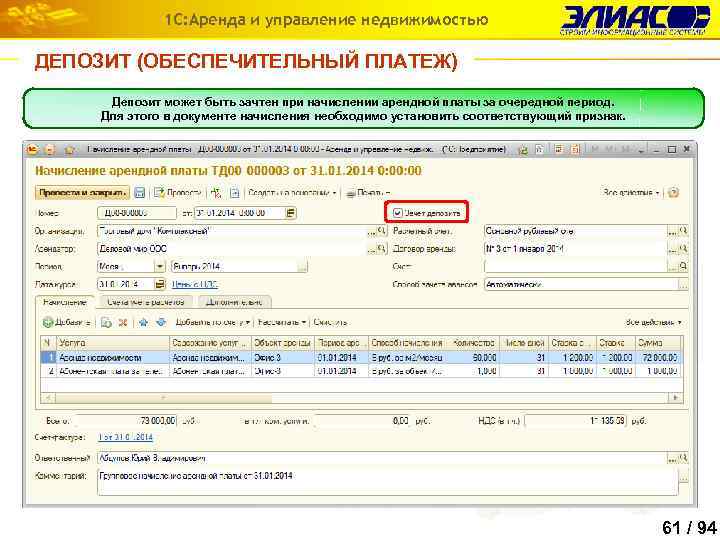This screenshot has height=540, width=720.
Task: Click the Офис 3 cell in row 1
Action: click(x=283, y=357)
